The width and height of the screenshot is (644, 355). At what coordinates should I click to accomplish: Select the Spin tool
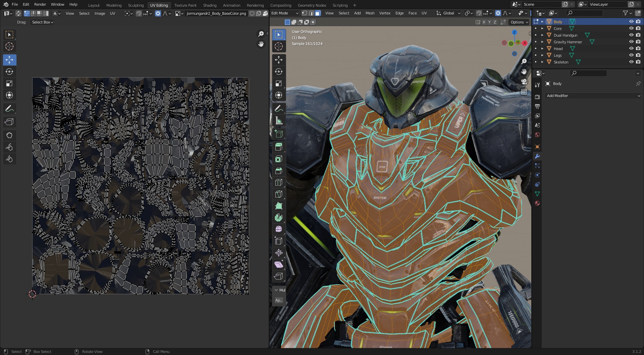[279, 218]
